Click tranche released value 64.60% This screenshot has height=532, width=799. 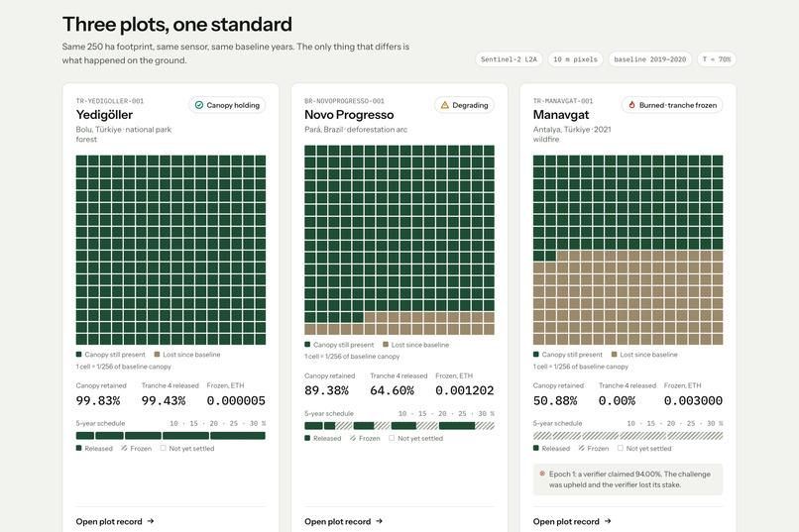coord(393,390)
